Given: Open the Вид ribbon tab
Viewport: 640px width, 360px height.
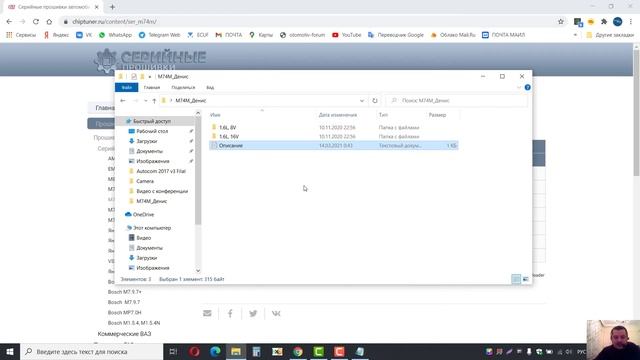Looking at the screenshot, I should (x=210, y=87).
